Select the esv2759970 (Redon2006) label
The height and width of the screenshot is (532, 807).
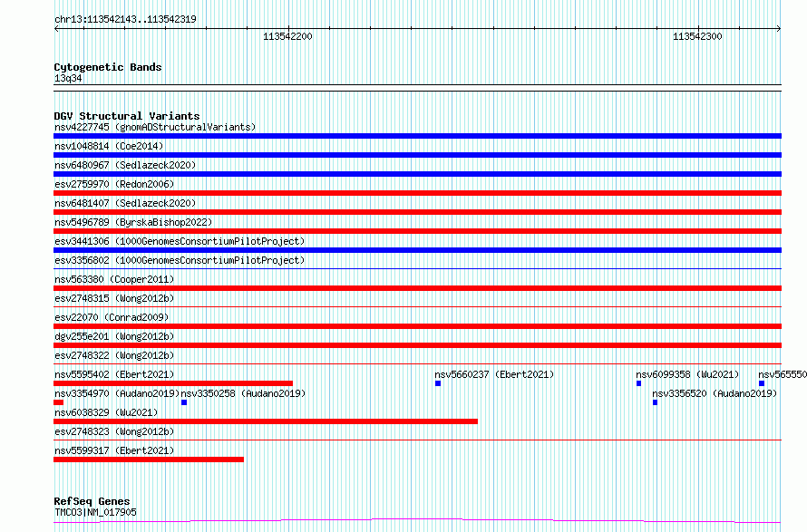tap(114, 184)
